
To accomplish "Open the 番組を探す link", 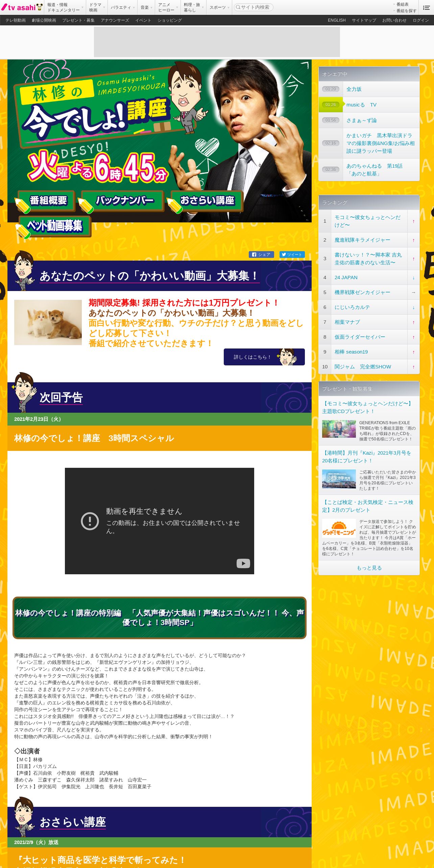I will pyautogui.click(x=406, y=11).
